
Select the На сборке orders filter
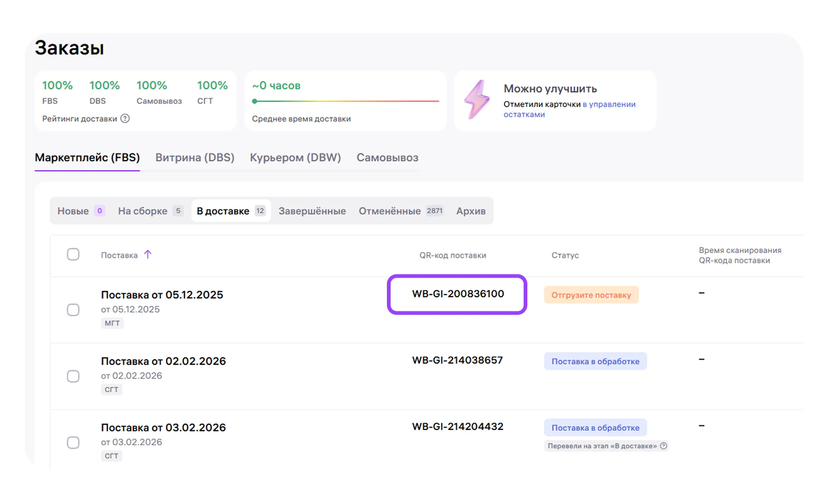150,211
